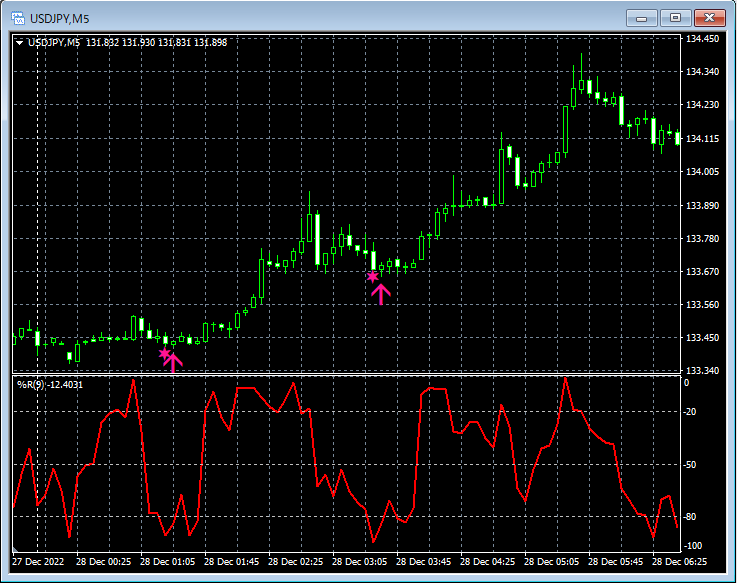This screenshot has height=583, width=738.
Task: Click the -20 level on %R scale
Action: pyautogui.click(x=690, y=412)
